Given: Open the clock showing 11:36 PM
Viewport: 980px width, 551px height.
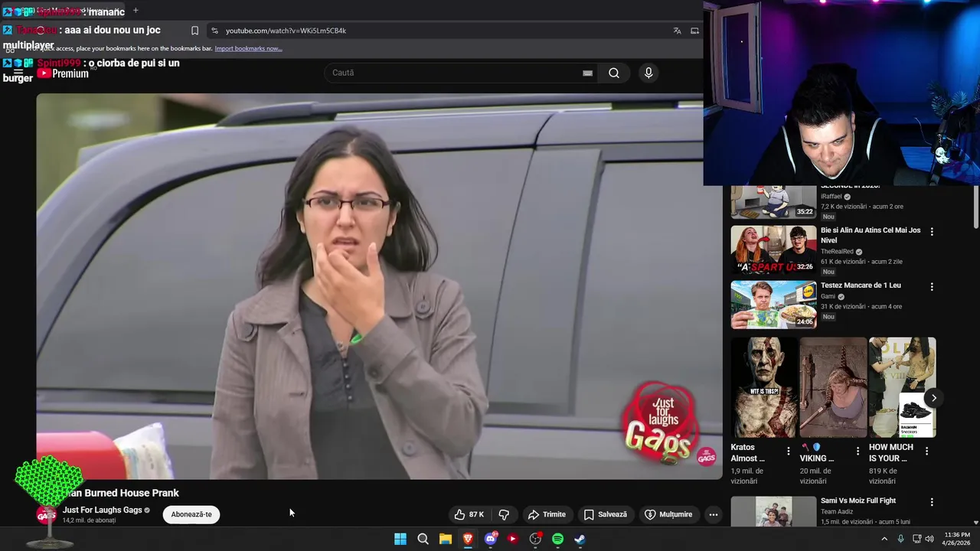Looking at the screenshot, I should tap(956, 539).
